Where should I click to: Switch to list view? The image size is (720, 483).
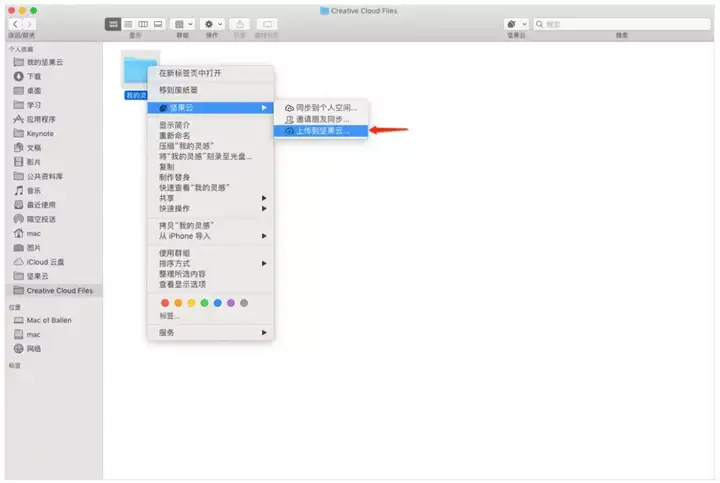(x=128, y=24)
